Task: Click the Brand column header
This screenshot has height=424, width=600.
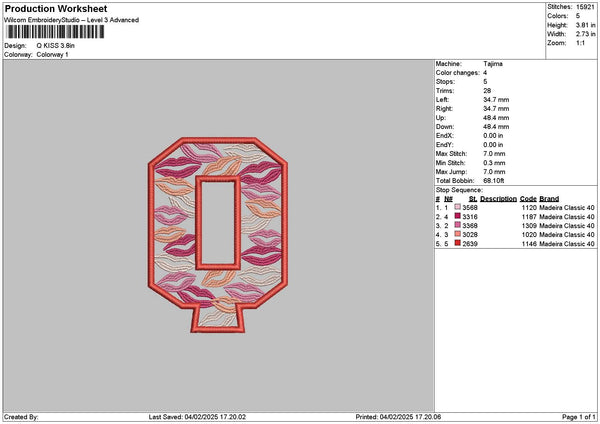Action: (x=549, y=199)
